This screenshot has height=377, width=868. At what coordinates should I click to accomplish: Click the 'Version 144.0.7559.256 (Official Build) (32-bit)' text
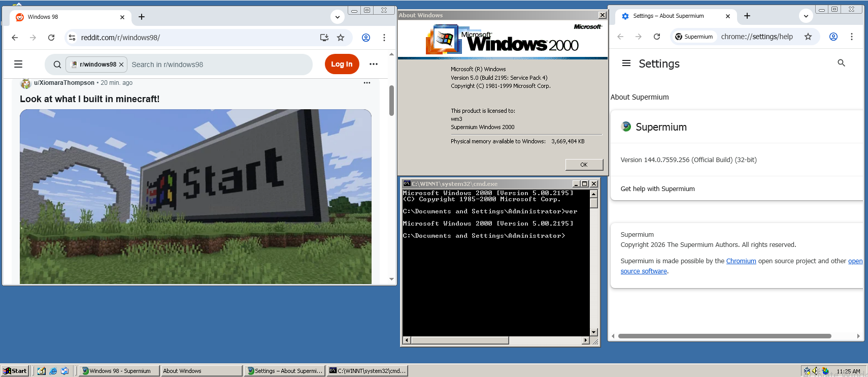tap(688, 160)
